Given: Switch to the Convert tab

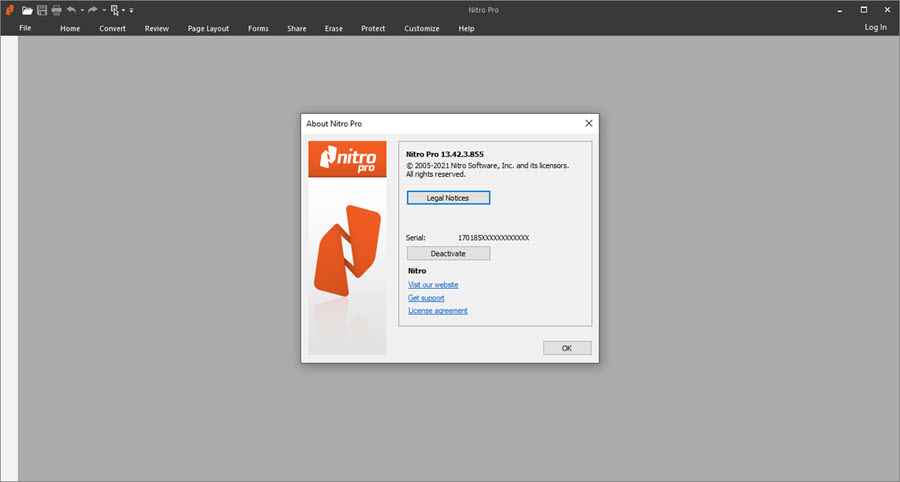Looking at the screenshot, I should point(112,28).
